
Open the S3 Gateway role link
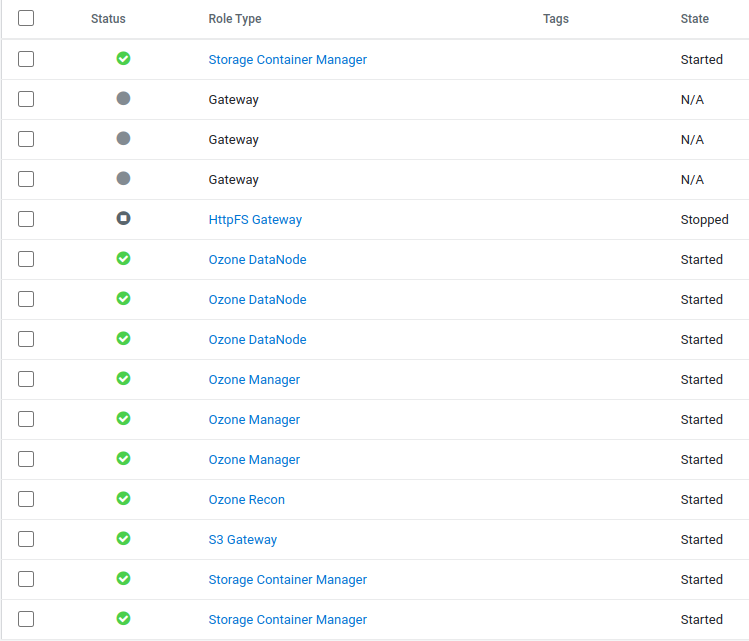pyautogui.click(x=242, y=539)
